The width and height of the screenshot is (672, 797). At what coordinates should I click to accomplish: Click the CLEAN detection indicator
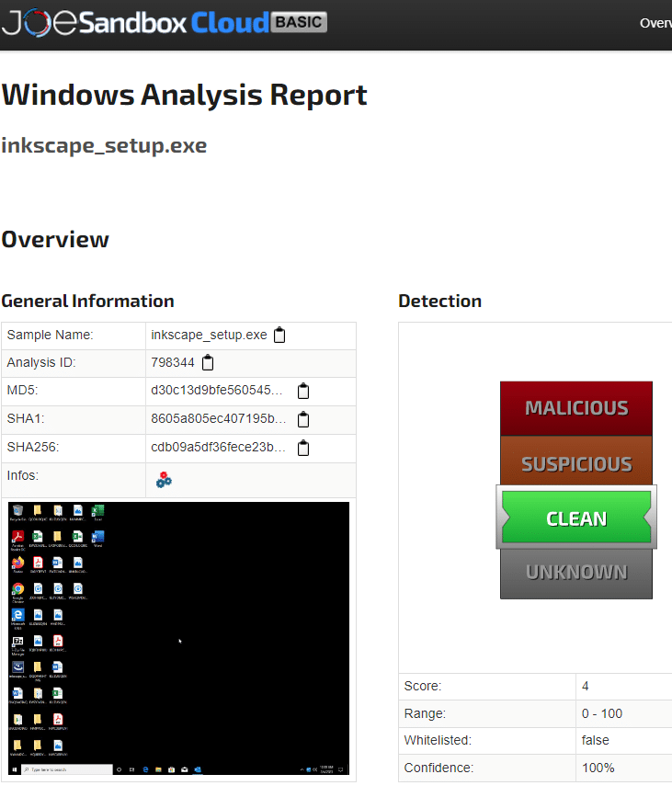click(575, 518)
